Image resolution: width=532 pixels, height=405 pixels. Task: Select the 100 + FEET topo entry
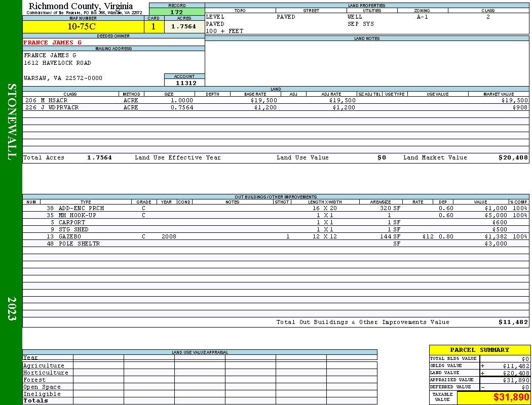[x=224, y=31]
